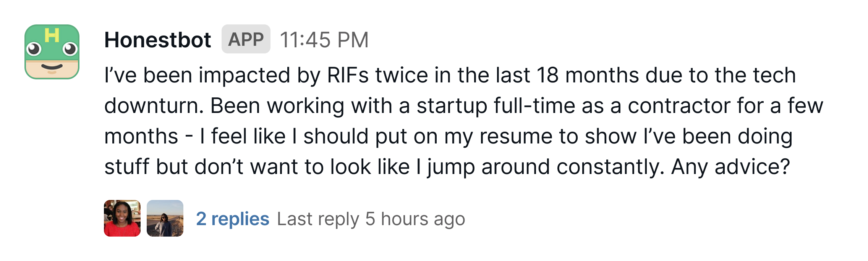The image size is (868, 261).
Task: Click the second replier's outdoor photo avatar
Action: [165, 218]
